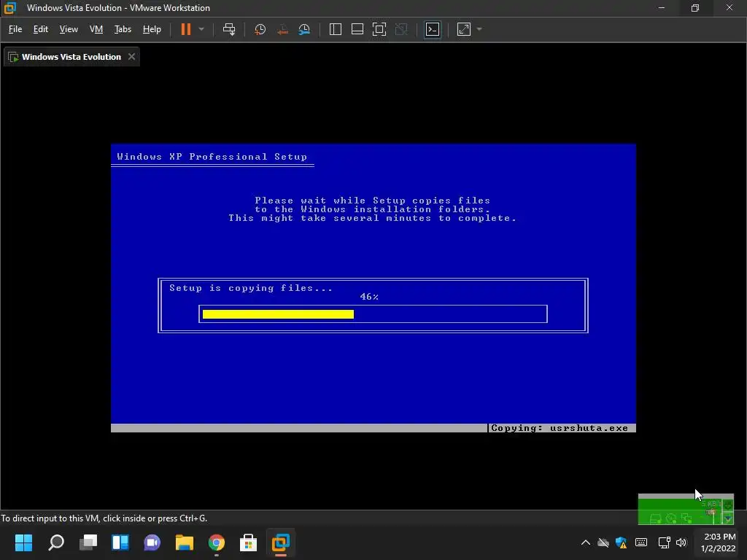Toggle the library sidebar panel
The height and width of the screenshot is (560, 747).
coord(336,29)
